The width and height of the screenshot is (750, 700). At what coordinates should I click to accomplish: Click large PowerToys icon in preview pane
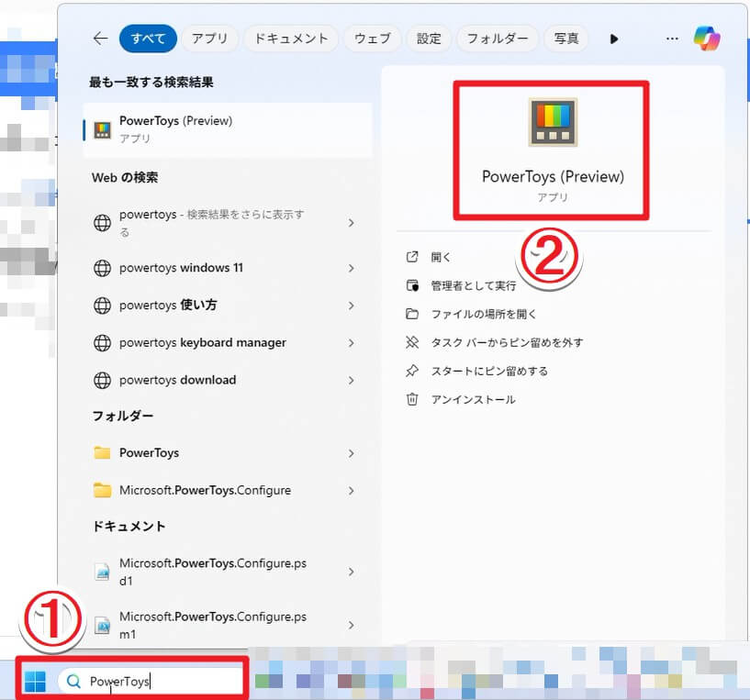(x=553, y=122)
